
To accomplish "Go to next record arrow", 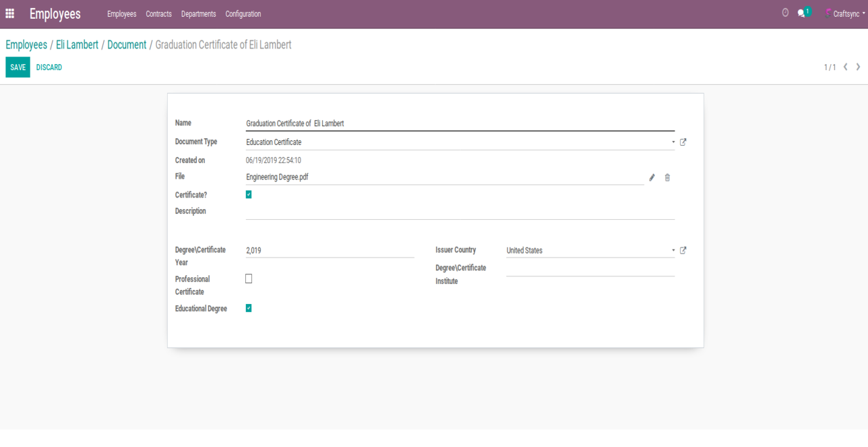I will click(x=858, y=67).
